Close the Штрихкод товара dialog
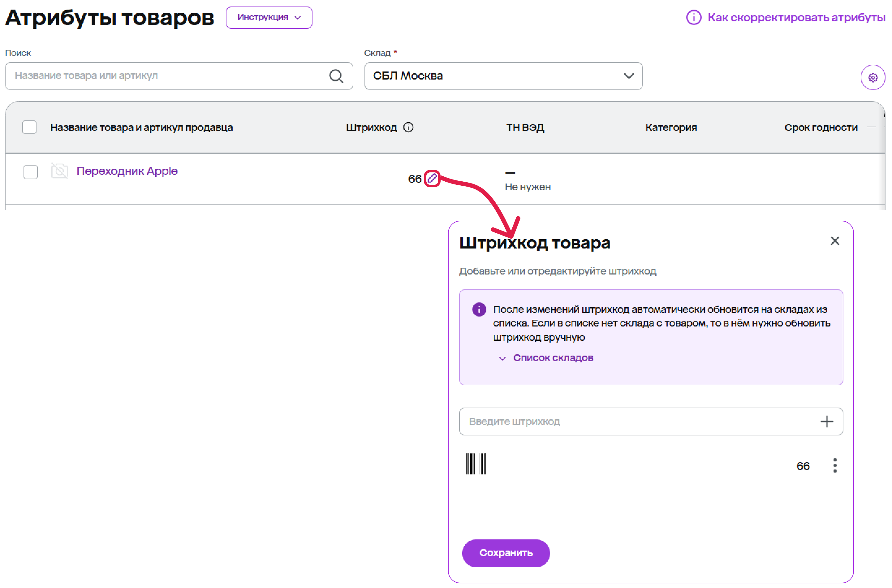The width and height of the screenshot is (892, 588). (x=834, y=241)
